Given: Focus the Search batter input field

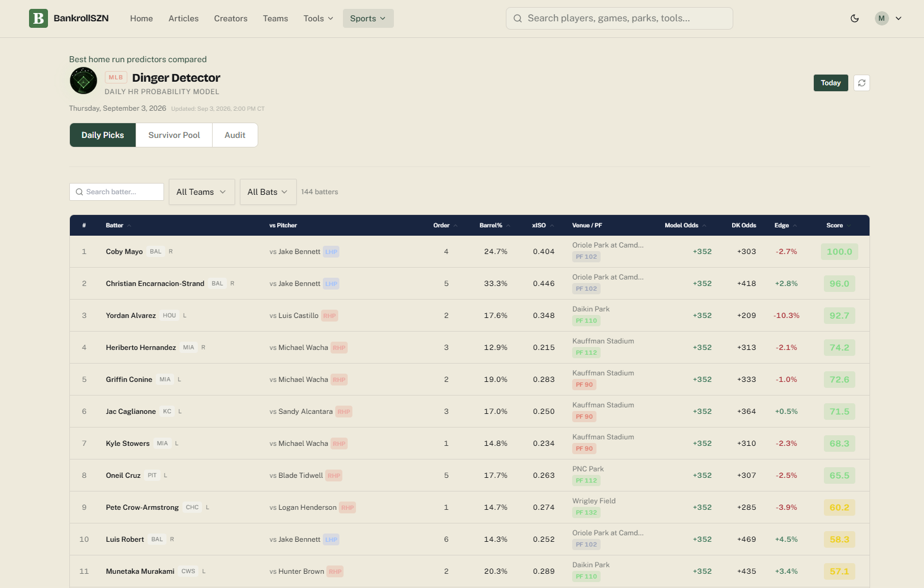Looking at the screenshot, I should 117,192.
